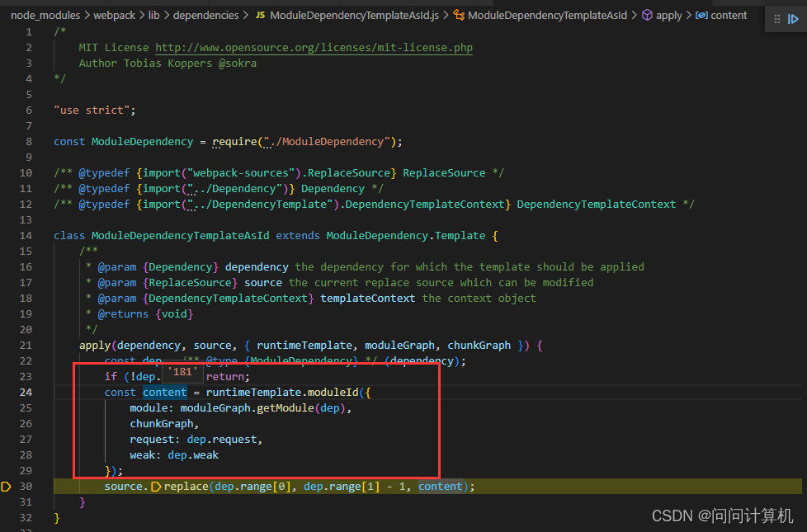Viewport: 807px width, 532px height.
Task: Click Author Tobias Koppers comment
Action: tap(168, 64)
